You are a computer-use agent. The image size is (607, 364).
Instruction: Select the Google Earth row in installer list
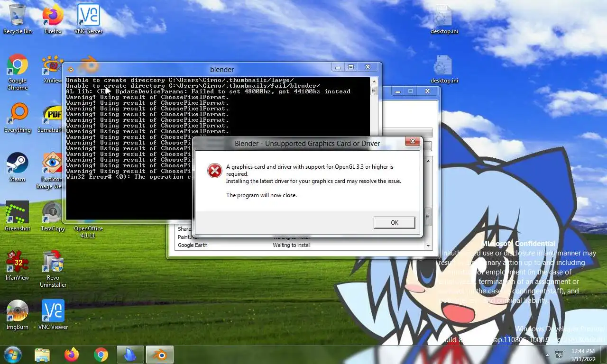(x=300, y=245)
